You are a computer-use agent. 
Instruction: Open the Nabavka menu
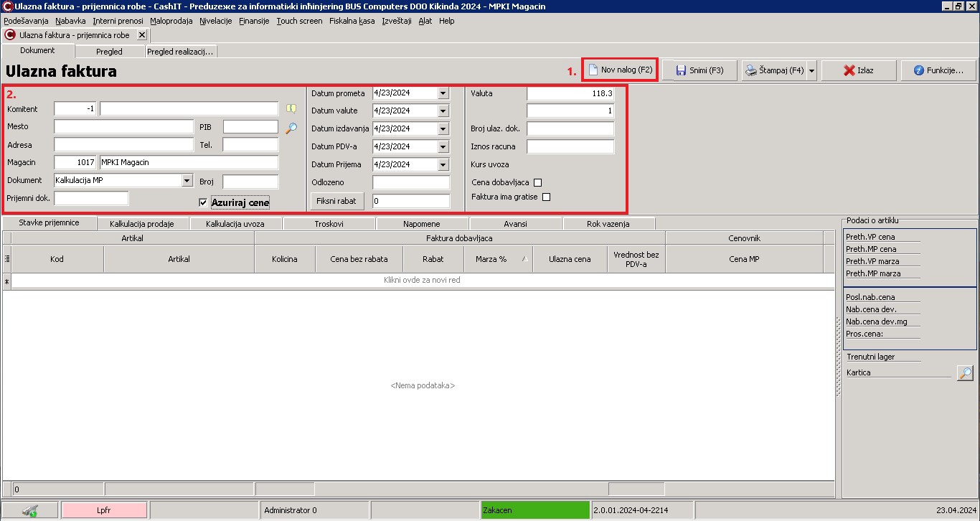click(70, 21)
